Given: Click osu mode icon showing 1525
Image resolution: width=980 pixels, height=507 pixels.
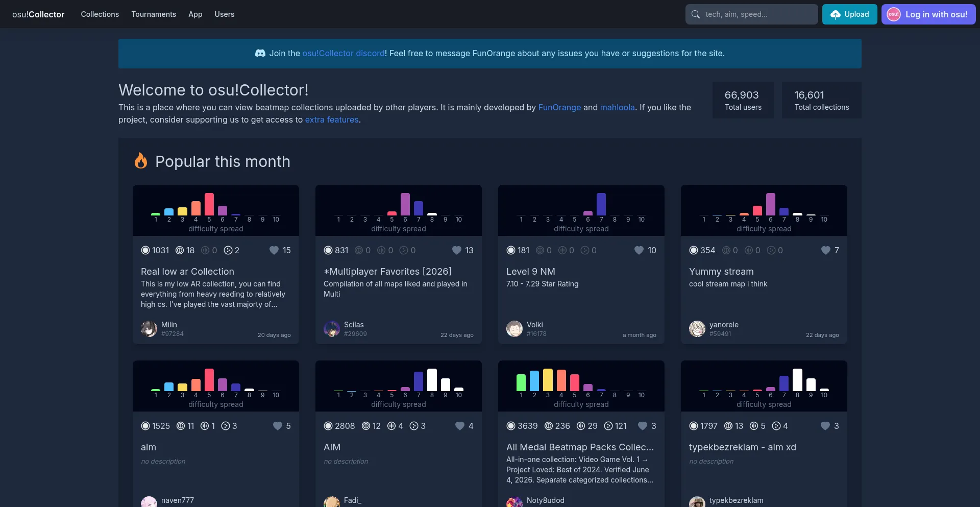Looking at the screenshot, I should pos(145,426).
